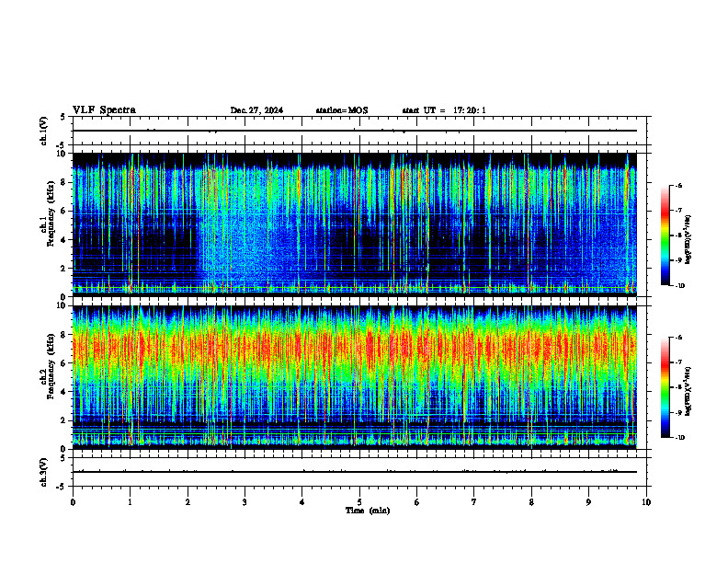Click the "Time (min)" axis label
The height and width of the screenshot is (563, 728).
368,511
